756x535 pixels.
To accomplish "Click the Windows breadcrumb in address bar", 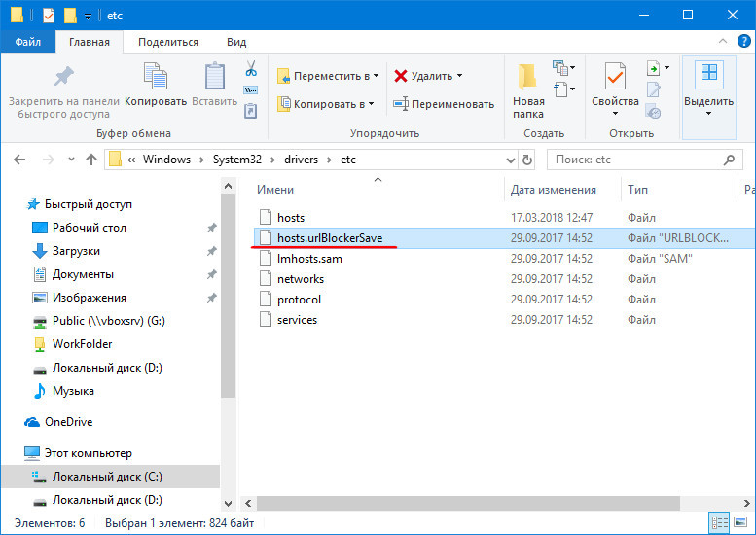I will (166, 160).
